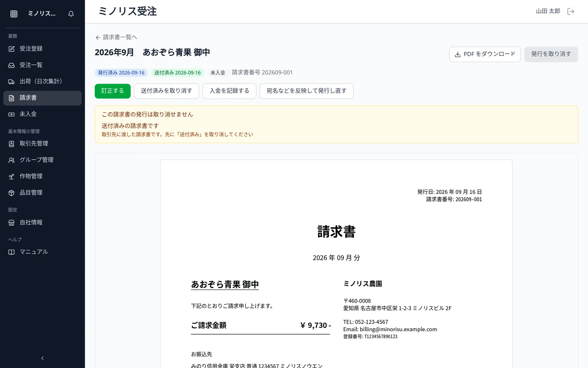Image resolution: width=588 pixels, height=368 pixels.
Task: Collapse the sidebar with the chevron
Action: click(43, 358)
